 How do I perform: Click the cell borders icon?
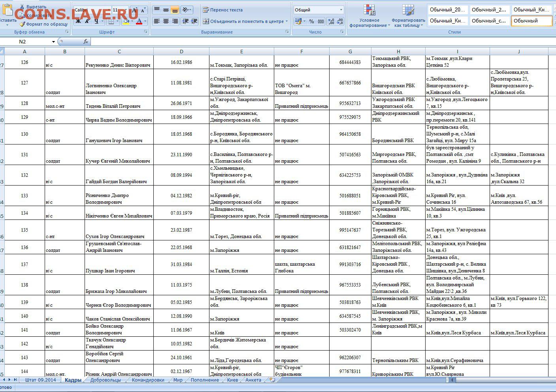pyautogui.click(x=111, y=21)
